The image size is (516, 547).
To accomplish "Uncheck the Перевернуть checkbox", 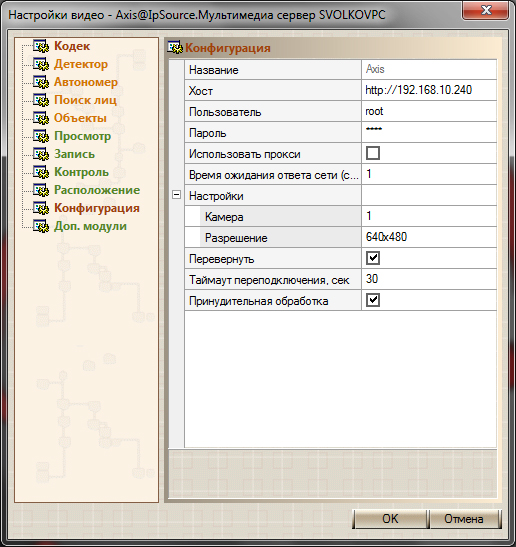I will pyautogui.click(x=373, y=258).
